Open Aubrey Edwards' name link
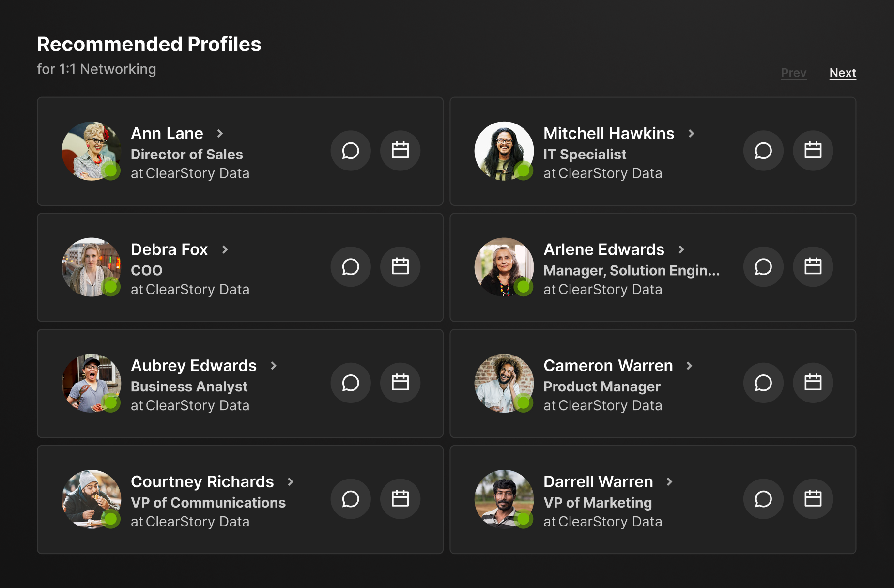This screenshot has width=894, height=588. (194, 366)
